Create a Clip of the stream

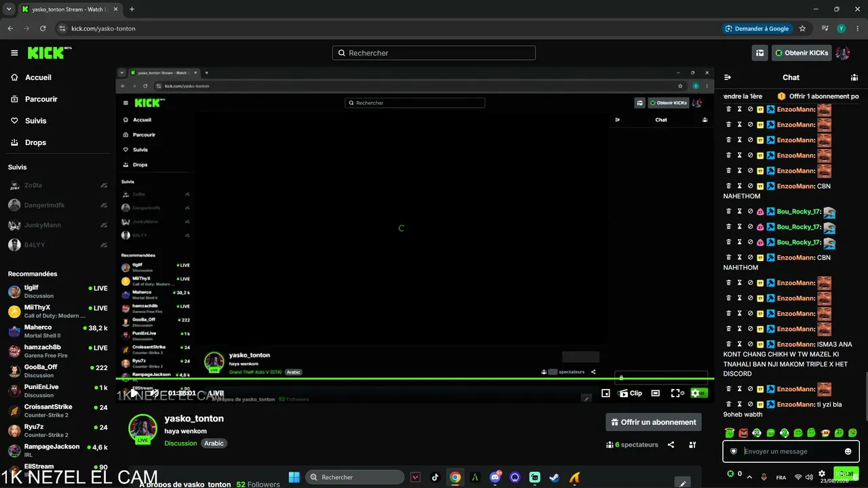[631, 393]
